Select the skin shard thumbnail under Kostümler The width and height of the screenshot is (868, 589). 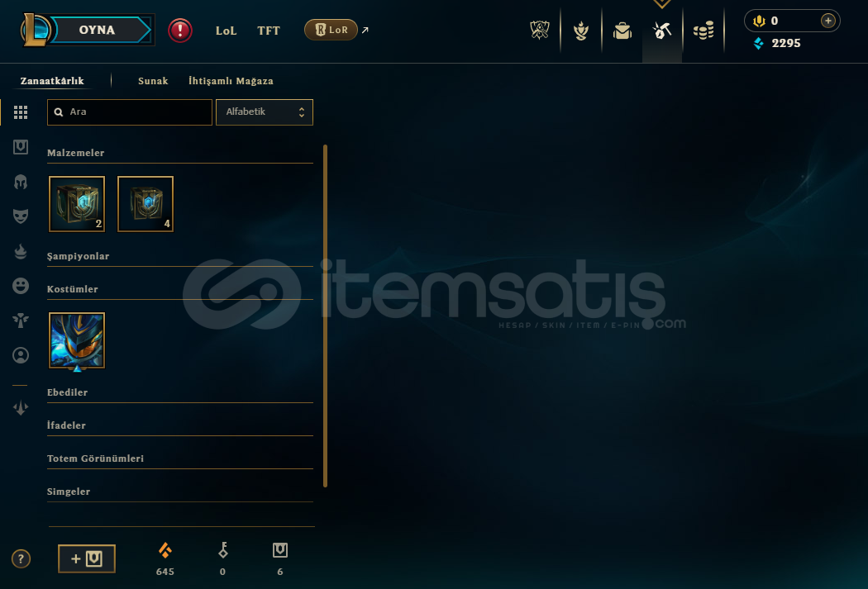coord(77,340)
